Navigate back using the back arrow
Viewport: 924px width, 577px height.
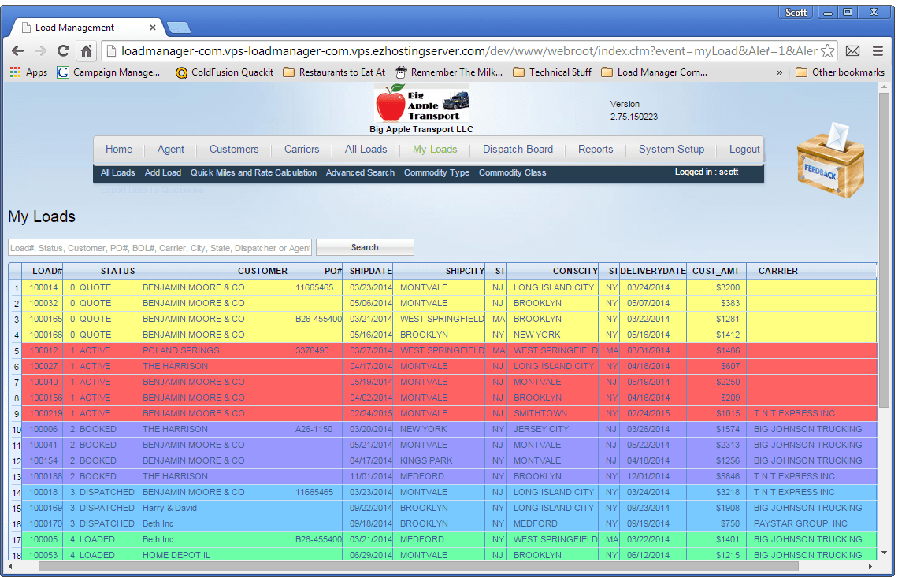coord(17,49)
